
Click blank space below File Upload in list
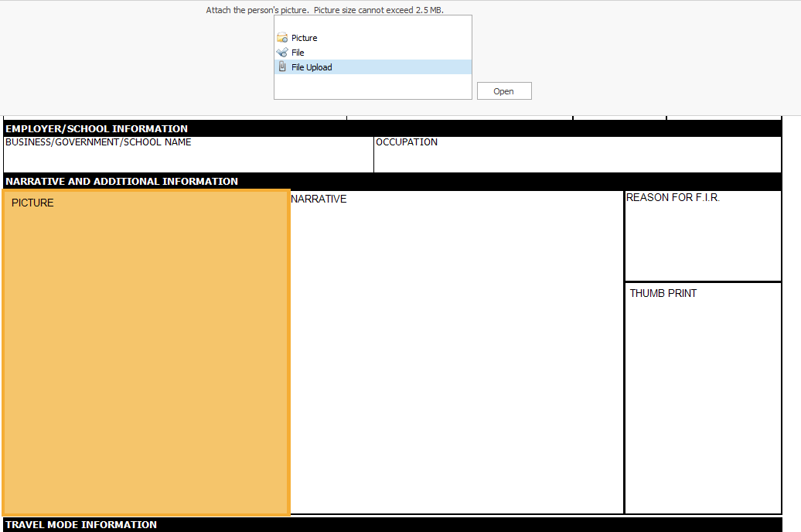tap(372, 87)
